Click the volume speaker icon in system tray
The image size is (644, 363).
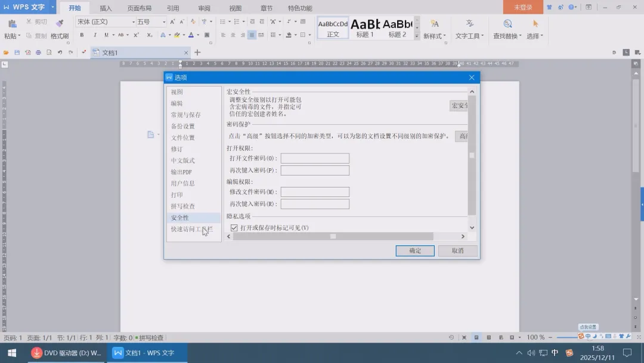pyautogui.click(x=531, y=353)
